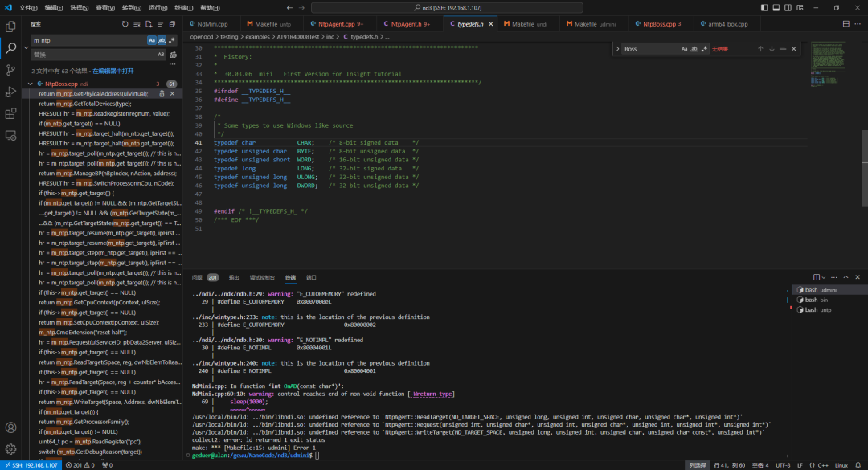Image resolution: width=868 pixels, height=470 pixels.
Task: Expand replace in editor find widget
Action: point(618,49)
